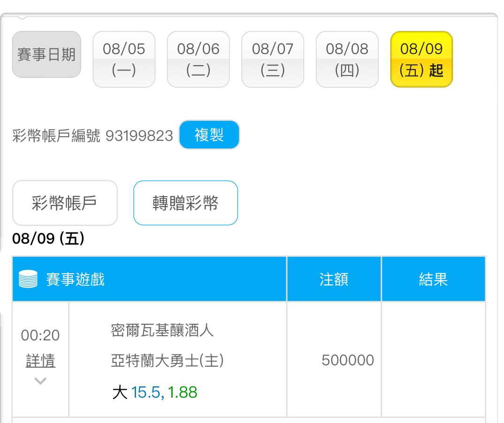This screenshot has width=504, height=423.
Task: Click the account number 93199823
Action: click(139, 135)
